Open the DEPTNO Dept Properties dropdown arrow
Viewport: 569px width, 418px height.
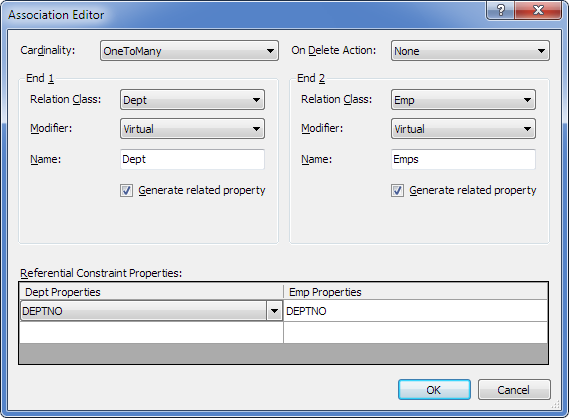coord(274,311)
